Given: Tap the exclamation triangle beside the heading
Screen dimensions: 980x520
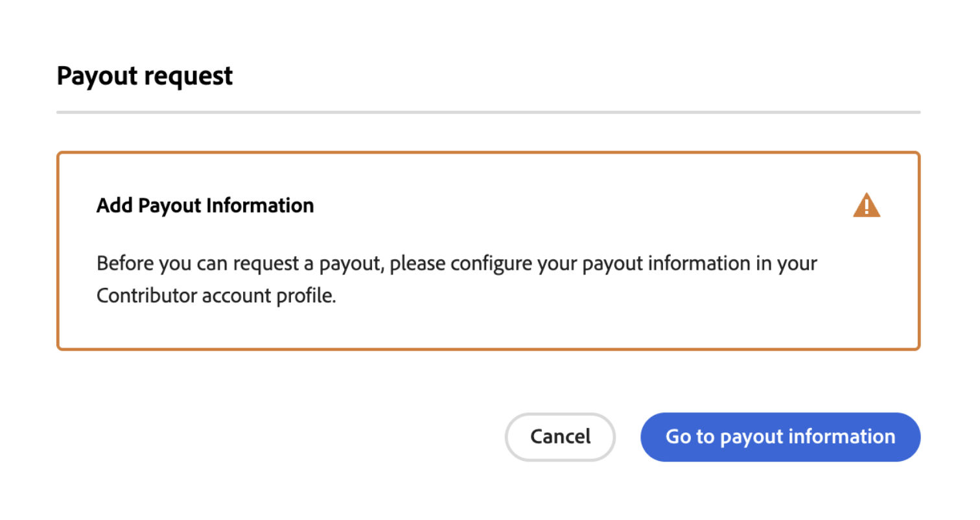Looking at the screenshot, I should pyautogui.click(x=867, y=206).
